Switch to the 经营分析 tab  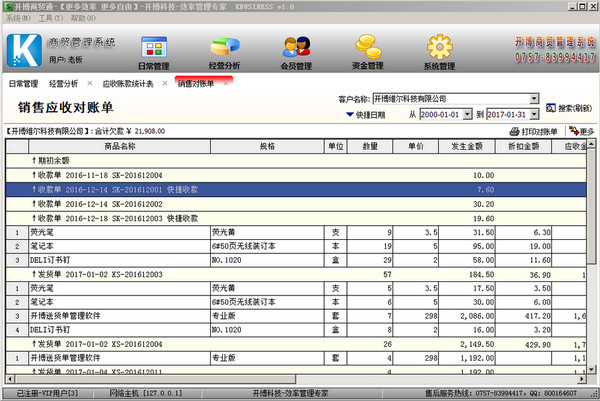[x=69, y=84]
